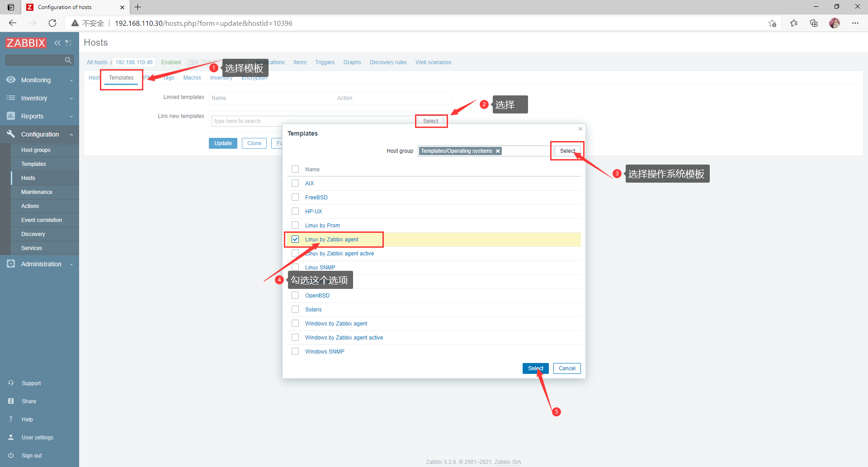Screen dimensions: 868x467
Task: Click the Reports chart icon
Action: 11,116
